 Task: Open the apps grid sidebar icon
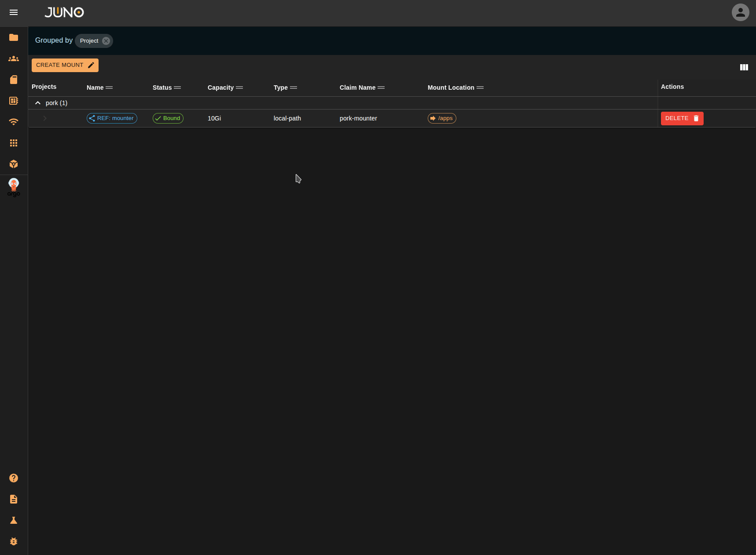click(x=14, y=143)
